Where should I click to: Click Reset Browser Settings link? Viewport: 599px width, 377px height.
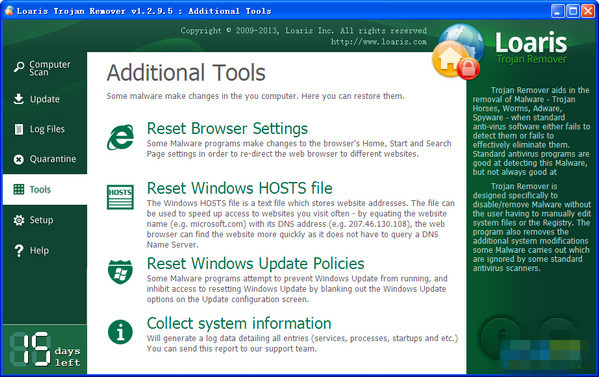point(227,129)
